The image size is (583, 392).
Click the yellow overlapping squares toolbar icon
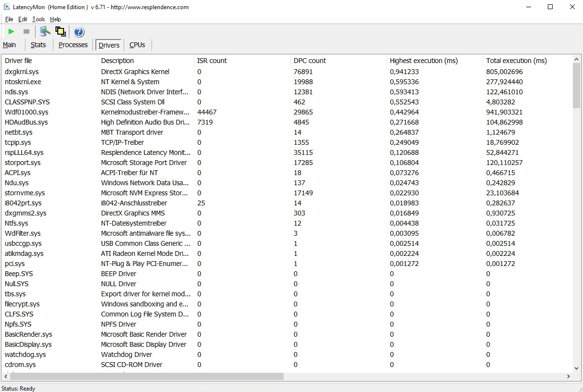tap(61, 32)
